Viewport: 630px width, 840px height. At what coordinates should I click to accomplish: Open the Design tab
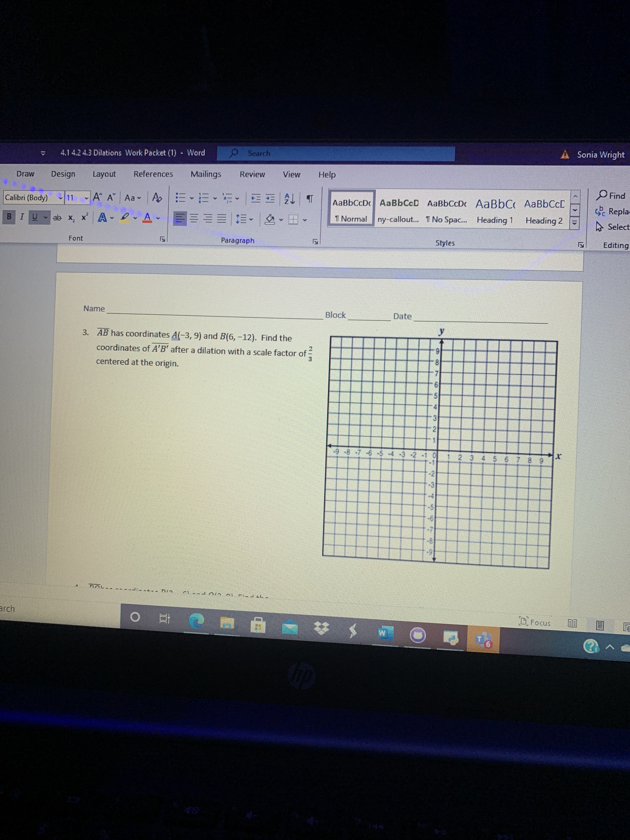(x=63, y=174)
